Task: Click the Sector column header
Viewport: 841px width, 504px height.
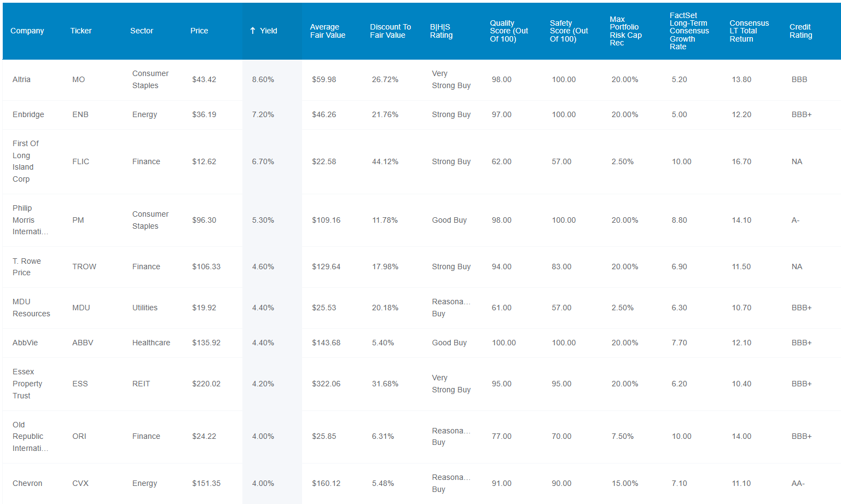Action: pos(142,31)
